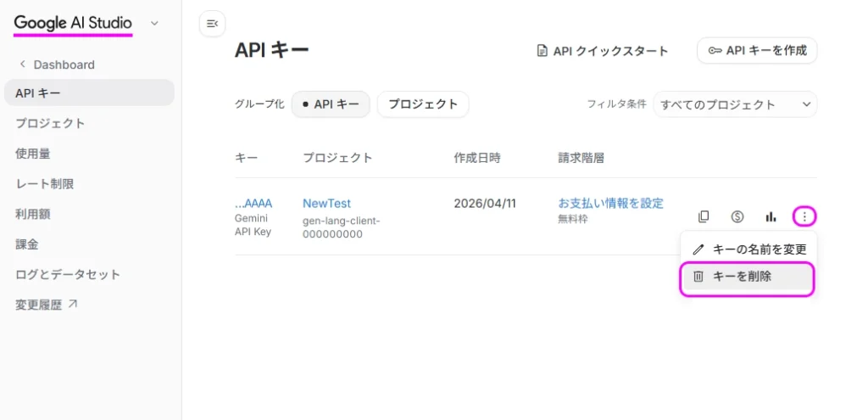The width and height of the screenshot is (868, 420).
Task: Click the trash icon for キーを削除
Action: click(x=698, y=277)
